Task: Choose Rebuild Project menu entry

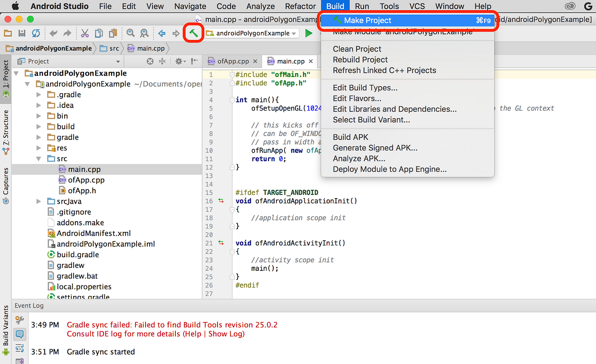Action: click(407, 60)
